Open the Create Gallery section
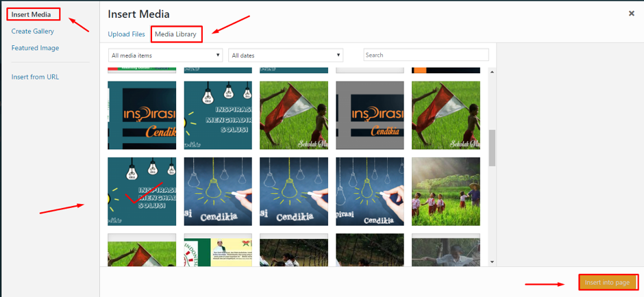The height and width of the screenshot is (297, 644). coord(32,31)
